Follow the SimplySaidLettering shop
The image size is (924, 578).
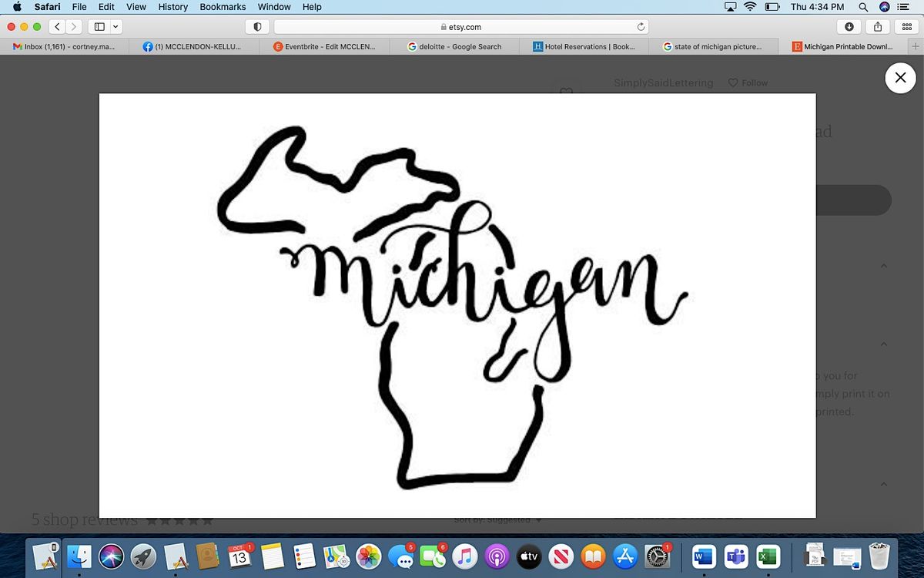point(747,82)
